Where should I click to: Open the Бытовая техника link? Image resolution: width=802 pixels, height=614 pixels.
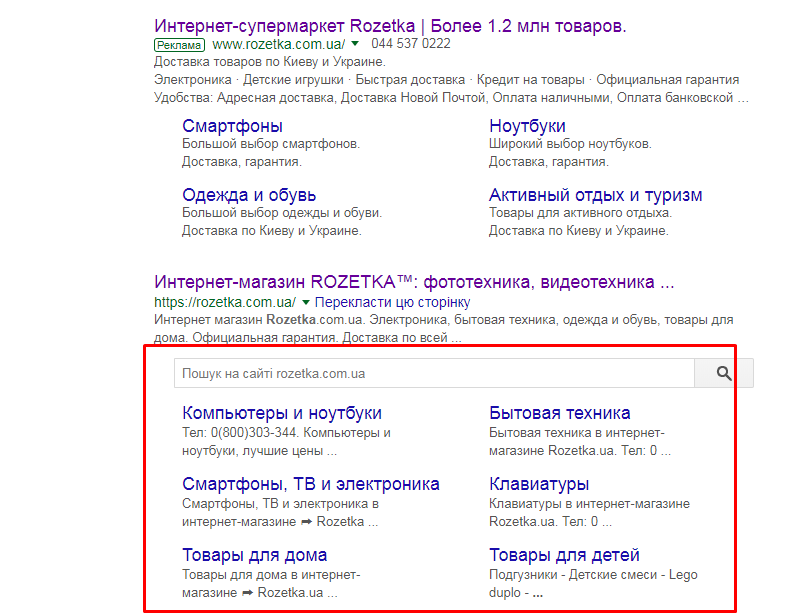pyautogui.click(x=559, y=413)
